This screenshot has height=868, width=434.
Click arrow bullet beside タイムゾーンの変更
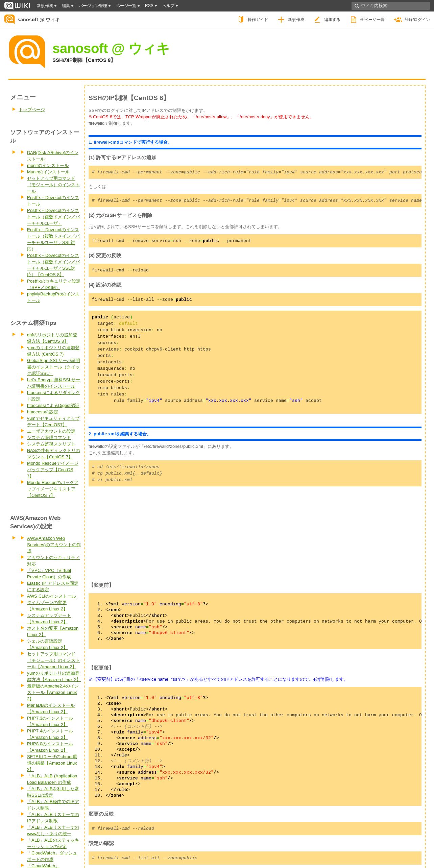pyautogui.click(x=22, y=602)
